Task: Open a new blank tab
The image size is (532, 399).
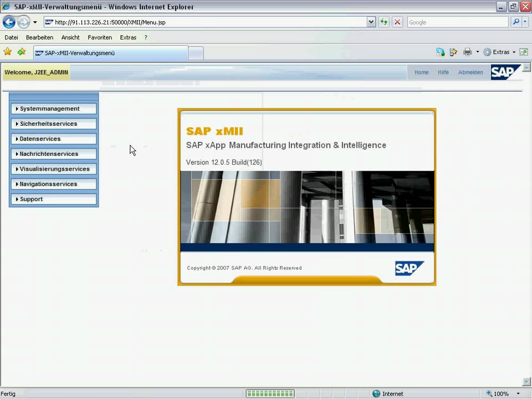Action: click(x=196, y=54)
